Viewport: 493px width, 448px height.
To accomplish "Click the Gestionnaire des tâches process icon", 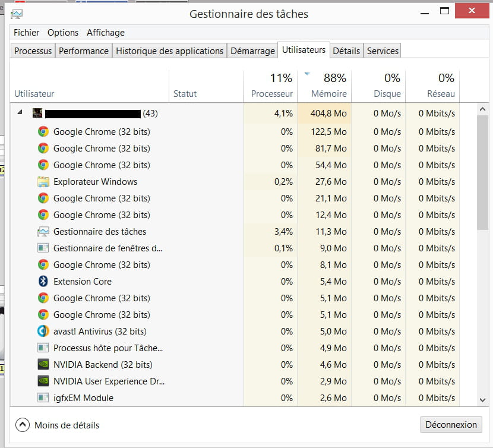I will (x=43, y=232).
